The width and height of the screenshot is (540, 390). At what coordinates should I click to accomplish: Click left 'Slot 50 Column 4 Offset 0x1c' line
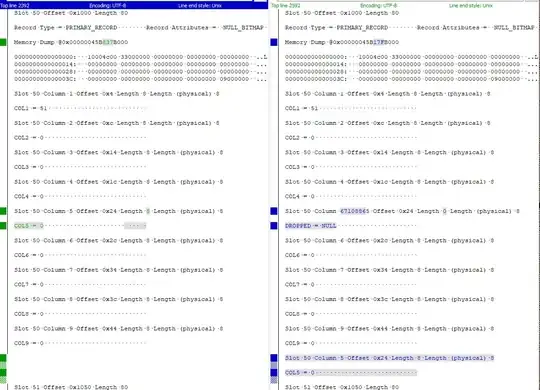click(x=118, y=182)
